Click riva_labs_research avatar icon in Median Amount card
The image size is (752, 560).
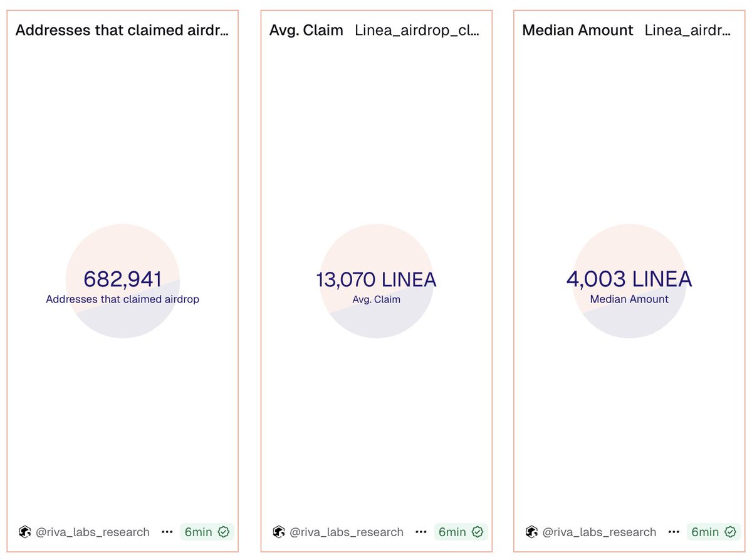click(x=531, y=532)
